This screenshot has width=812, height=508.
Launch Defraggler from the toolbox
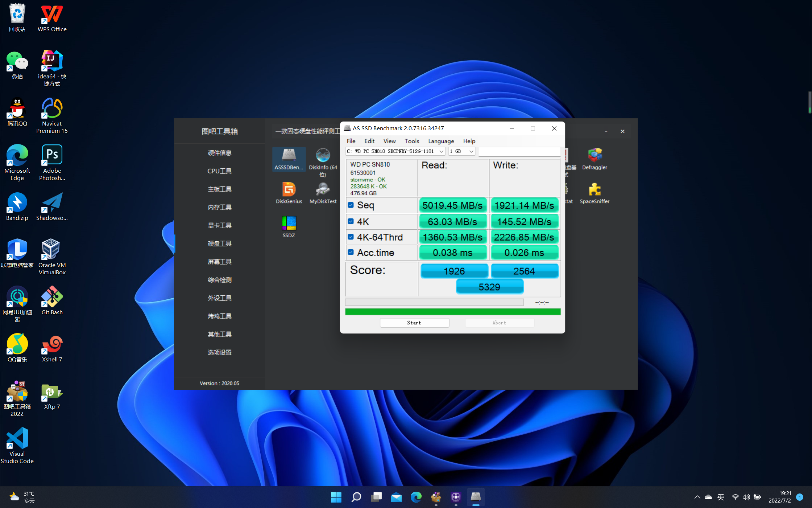pos(594,159)
